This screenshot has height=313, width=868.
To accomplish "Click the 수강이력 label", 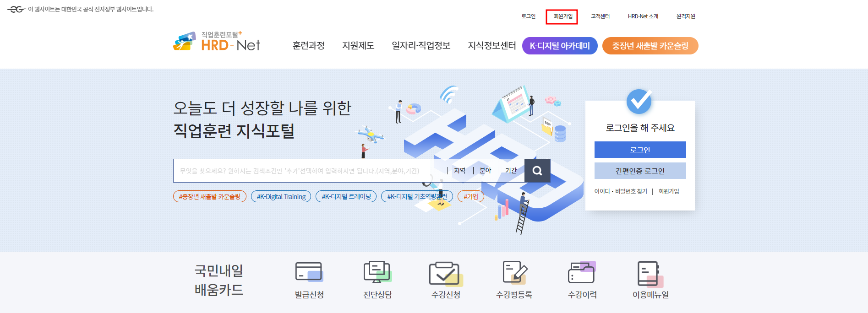I will pos(582,295).
